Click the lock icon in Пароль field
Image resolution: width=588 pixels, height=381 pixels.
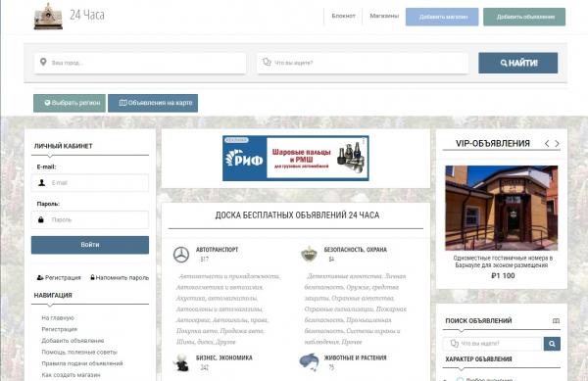coord(41,219)
